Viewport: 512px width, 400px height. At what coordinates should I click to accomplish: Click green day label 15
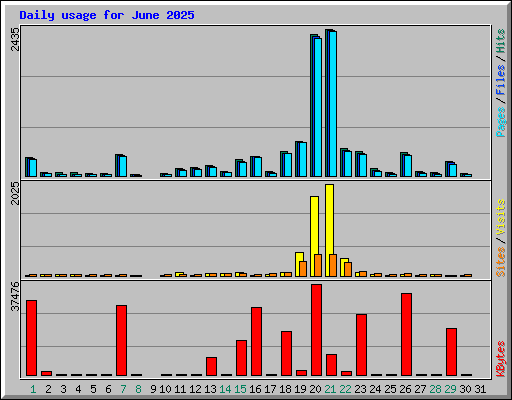point(240,389)
